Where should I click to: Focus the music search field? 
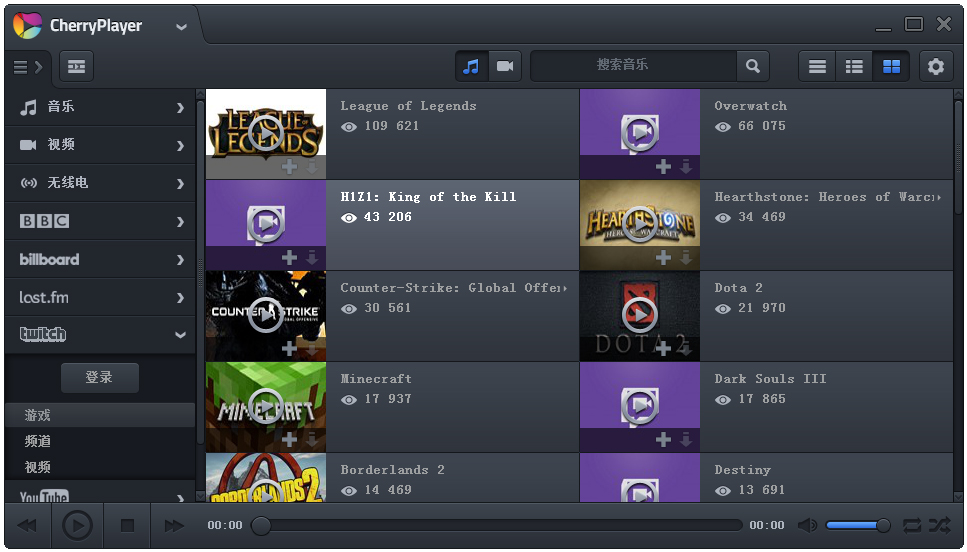pos(633,66)
